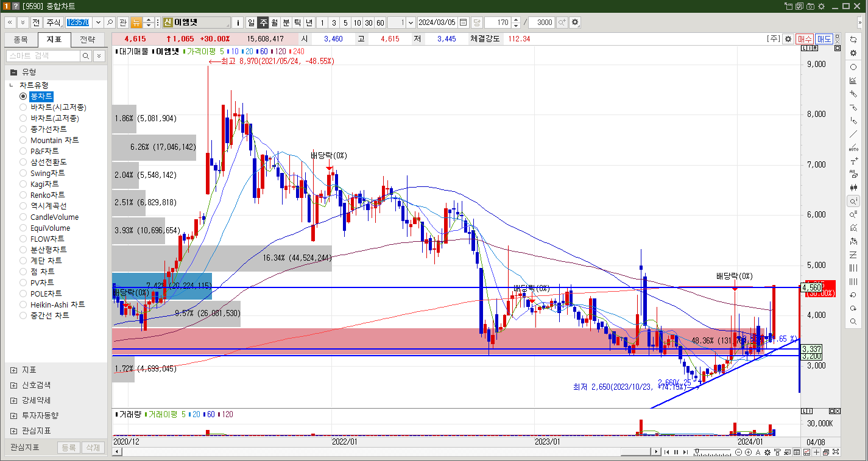This screenshot has width=868, height=461.
Task: Click the sync/refresh arrows icon in right toolbar
Action: (x=853, y=40)
